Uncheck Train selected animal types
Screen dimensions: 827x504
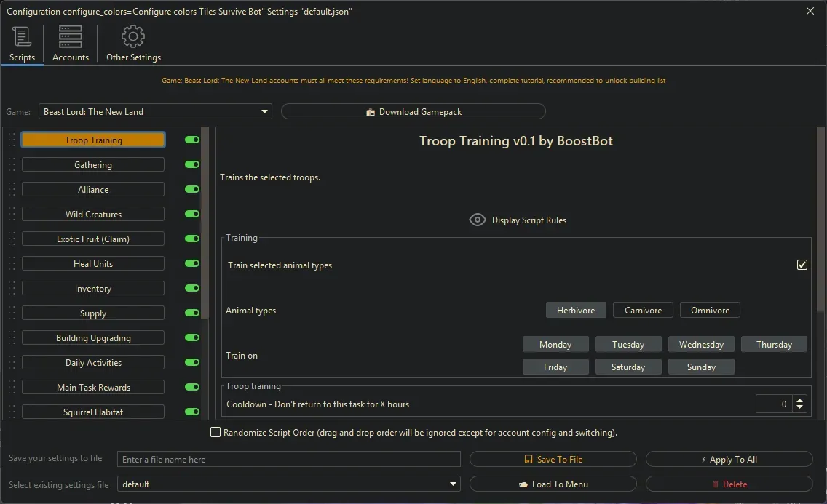tap(802, 265)
